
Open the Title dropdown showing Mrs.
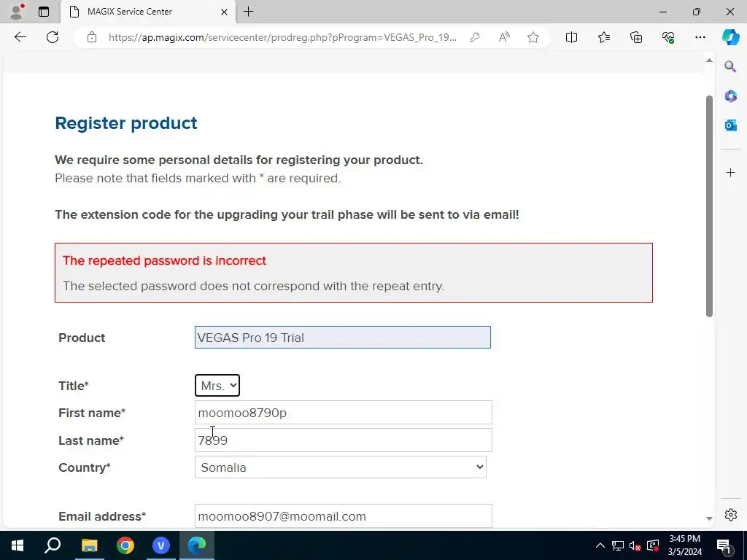coord(217,386)
